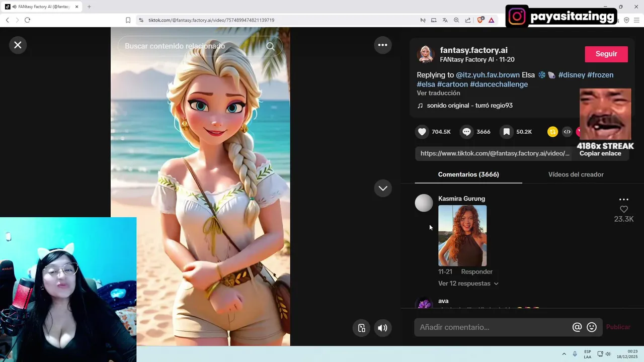Image resolution: width=644 pixels, height=362 pixels.
Task: Open the Brave Shields lion icon
Action: pos(480,20)
